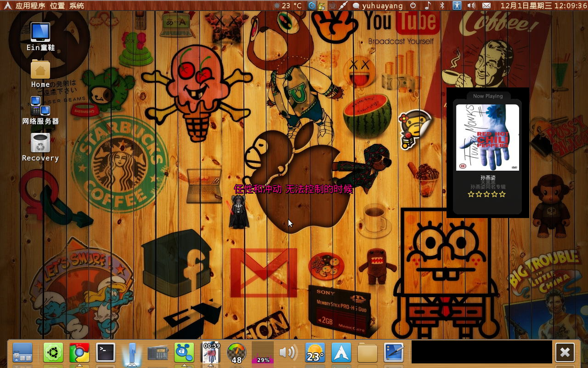Click the music player 00:59 dock icon

(211, 353)
